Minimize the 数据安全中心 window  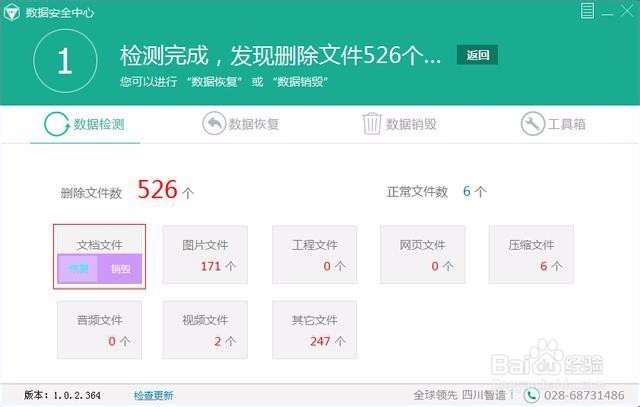click(x=607, y=14)
